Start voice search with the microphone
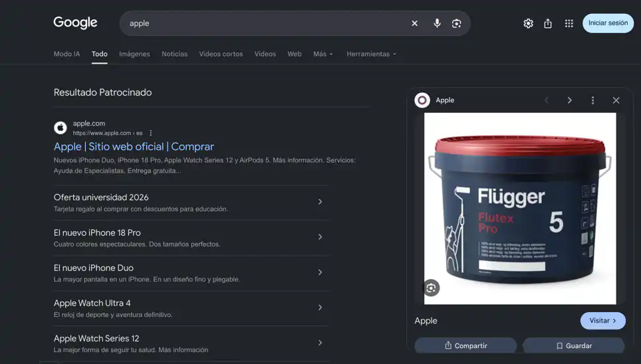 click(x=437, y=23)
